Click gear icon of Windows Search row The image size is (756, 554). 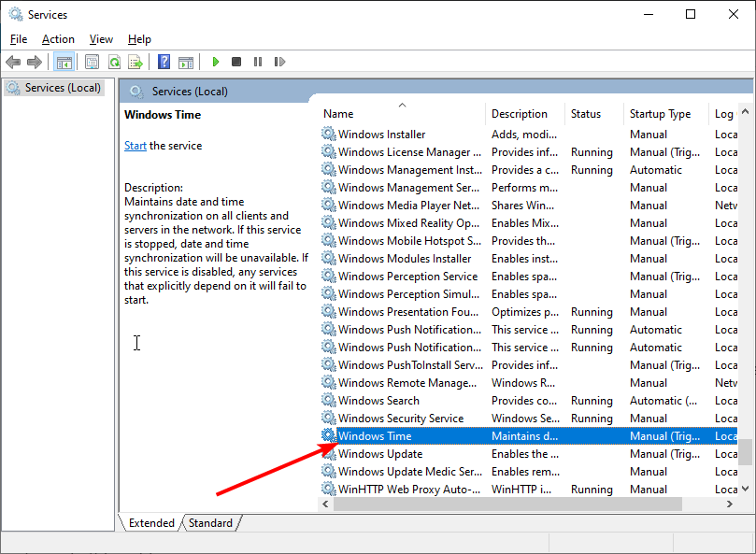click(329, 400)
